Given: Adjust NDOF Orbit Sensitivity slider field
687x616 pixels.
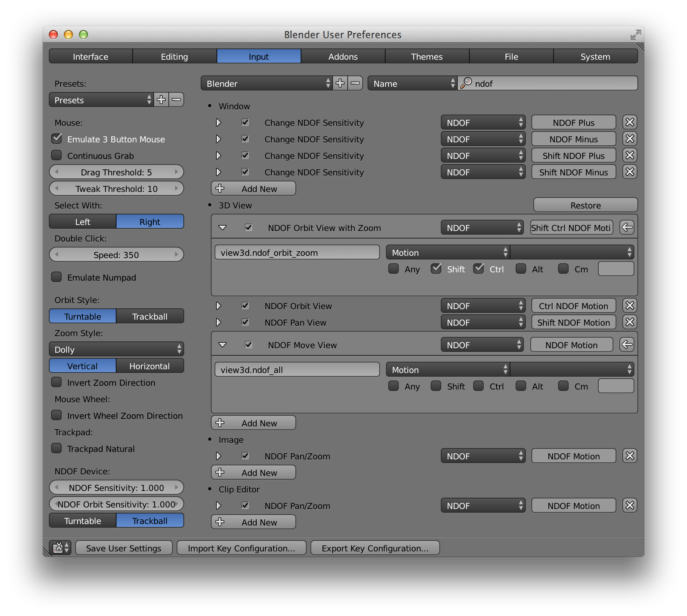Looking at the screenshot, I should [x=117, y=504].
